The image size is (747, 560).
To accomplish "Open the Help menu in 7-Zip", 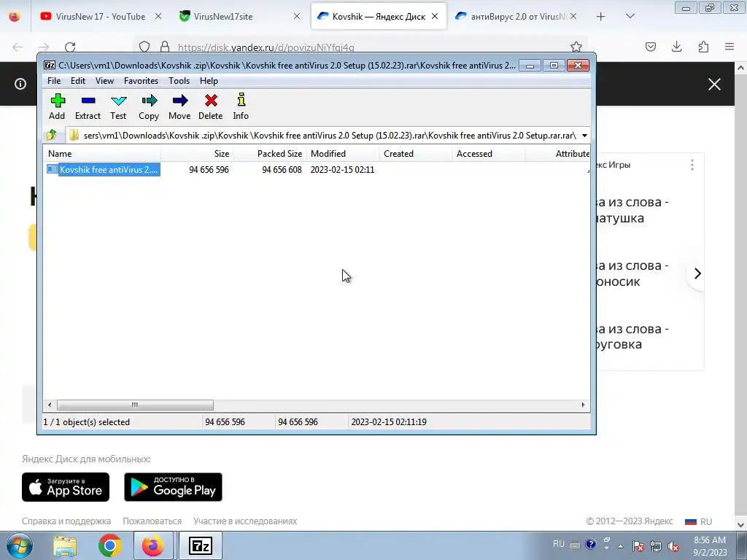I will click(209, 81).
